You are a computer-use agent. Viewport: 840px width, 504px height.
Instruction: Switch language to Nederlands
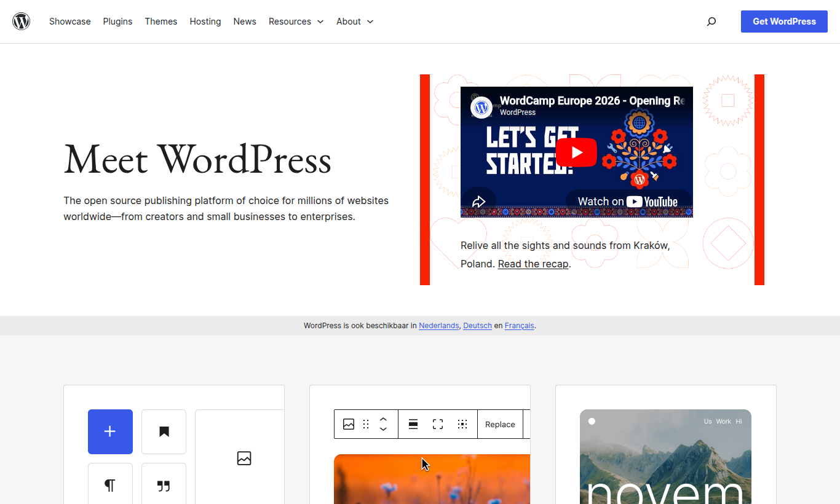(x=439, y=326)
